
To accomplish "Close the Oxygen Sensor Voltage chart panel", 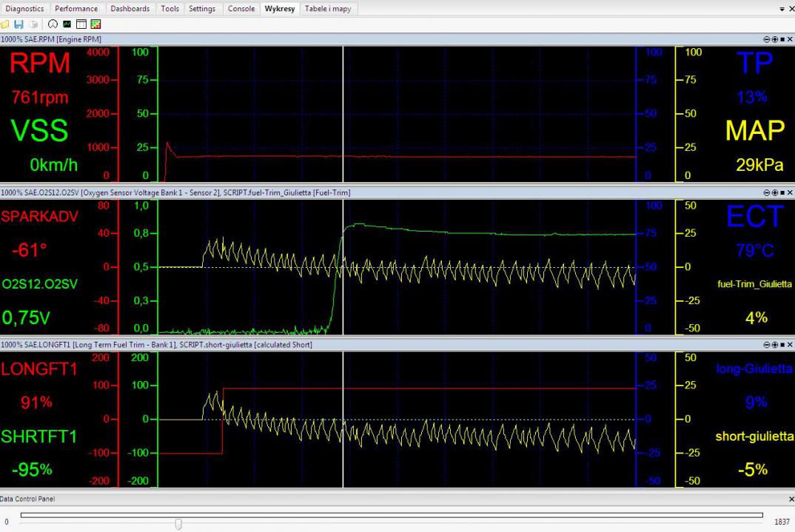I will coord(789,192).
